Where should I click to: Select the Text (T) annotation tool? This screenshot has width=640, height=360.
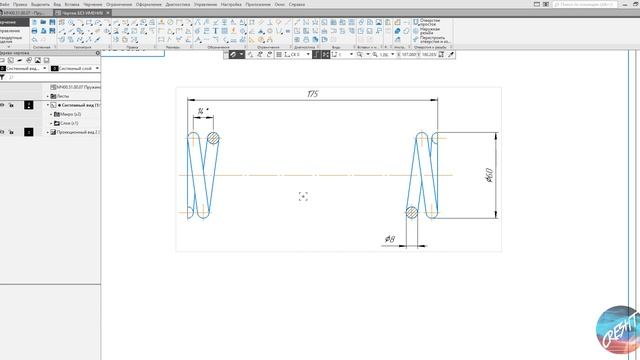216,31
